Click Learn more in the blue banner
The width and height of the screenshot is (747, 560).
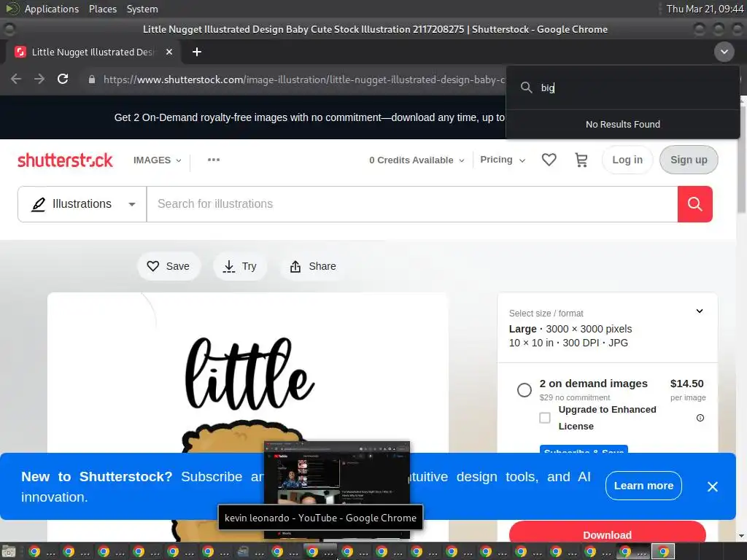coord(643,485)
